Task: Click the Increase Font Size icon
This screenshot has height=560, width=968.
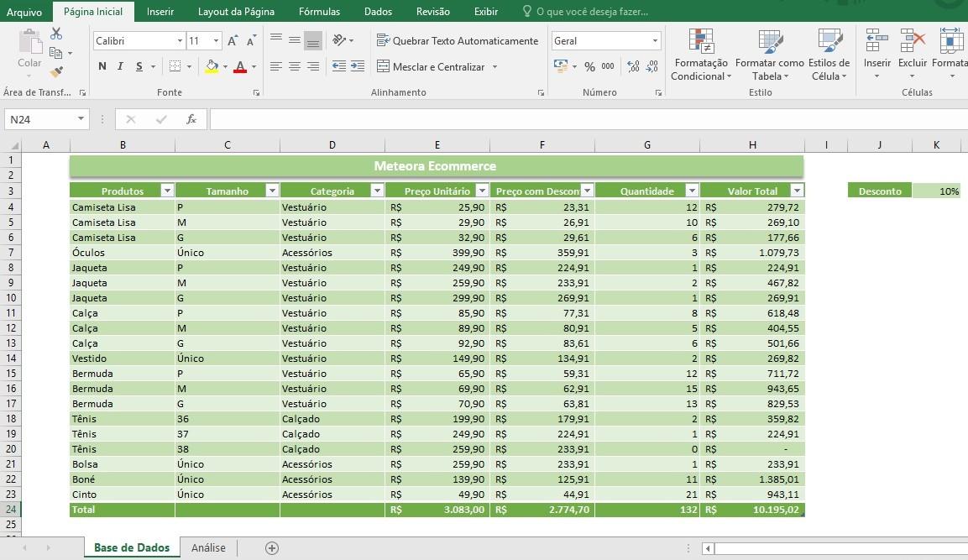Action: 233,41
